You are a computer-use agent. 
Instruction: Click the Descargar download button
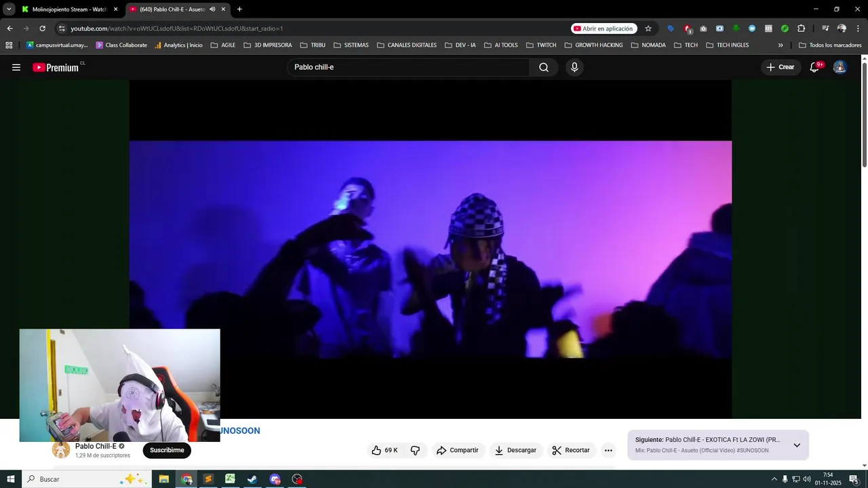coord(515,450)
